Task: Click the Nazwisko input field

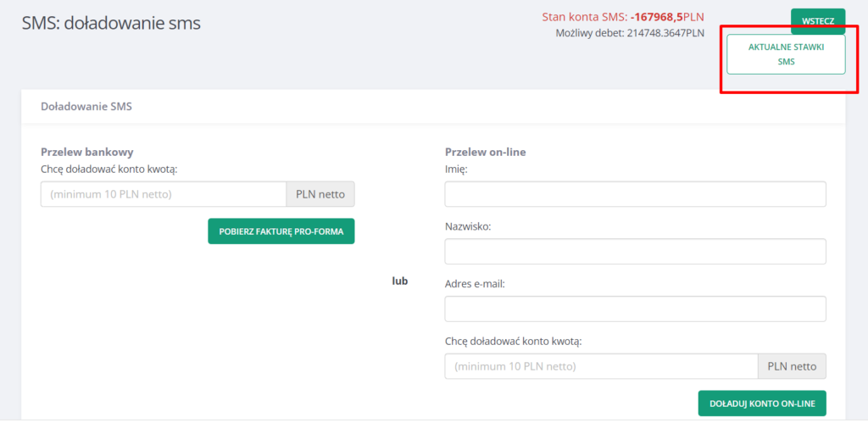Action: (x=636, y=252)
